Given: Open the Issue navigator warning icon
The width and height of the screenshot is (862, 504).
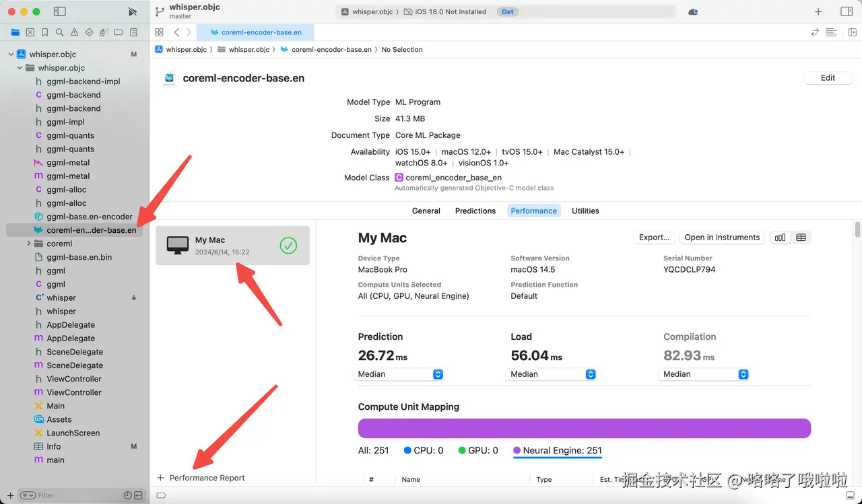Looking at the screenshot, I should (75, 32).
